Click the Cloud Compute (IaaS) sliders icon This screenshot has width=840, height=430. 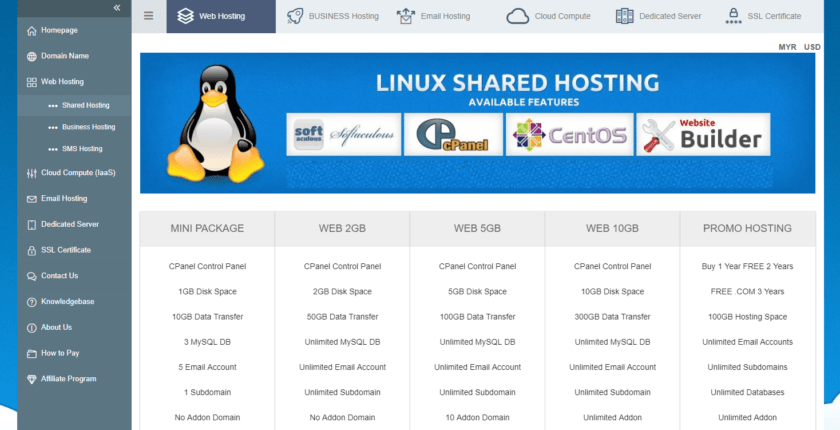pyautogui.click(x=32, y=173)
